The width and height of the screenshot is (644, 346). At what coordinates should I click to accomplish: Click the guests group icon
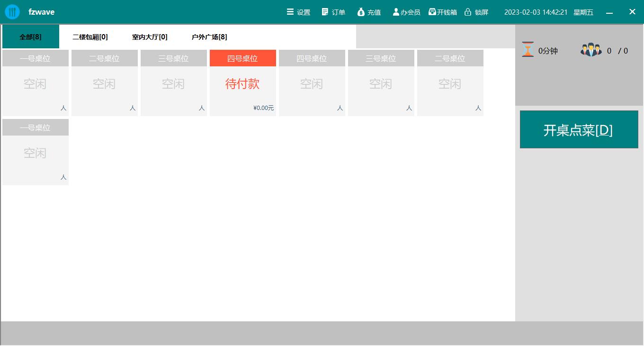591,50
